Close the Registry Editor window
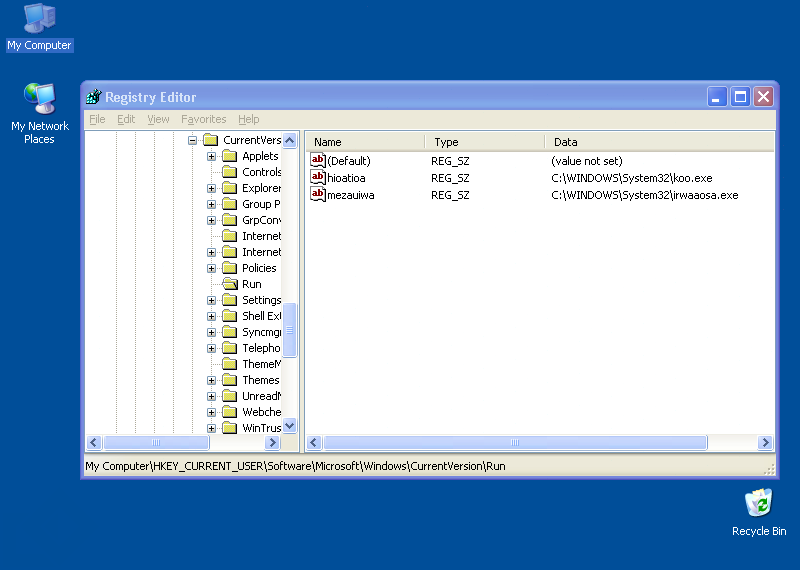 764,96
